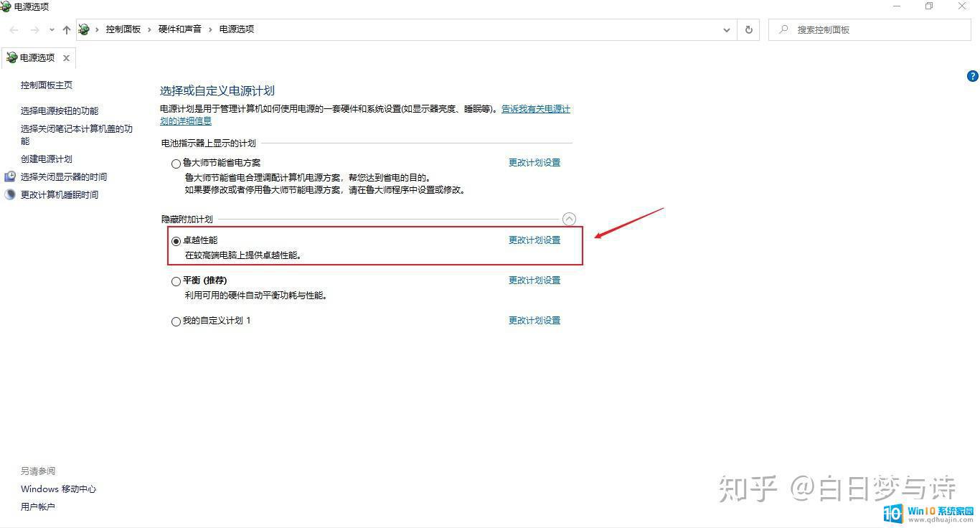Screen dimensions: 980x528
Task: Refresh the page with the refresh icon
Action: 749,29
